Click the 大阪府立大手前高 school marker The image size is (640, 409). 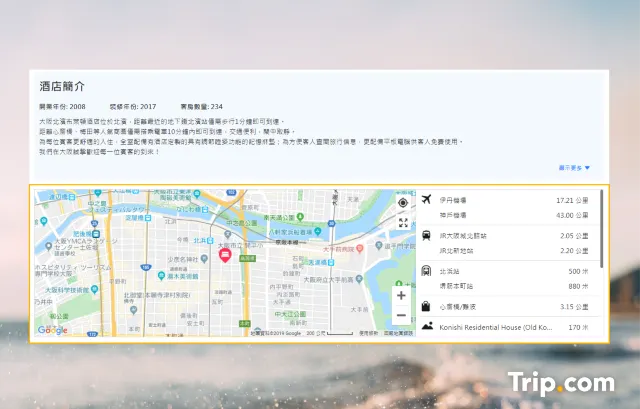pyautogui.click(x=359, y=279)
